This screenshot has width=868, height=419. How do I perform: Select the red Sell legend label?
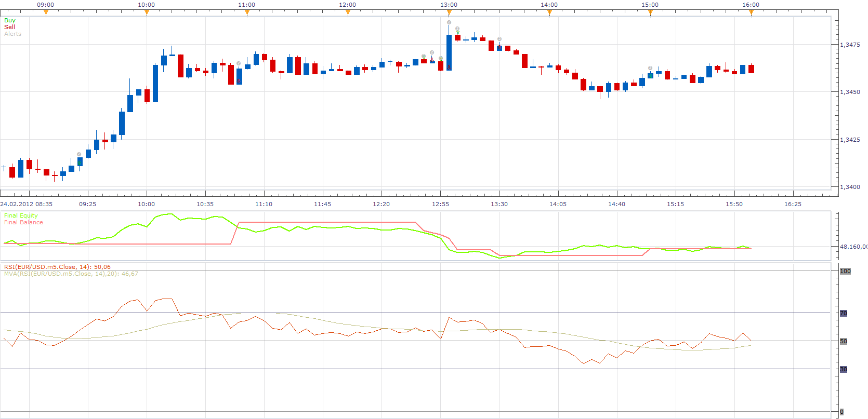[x=9, y=27]
